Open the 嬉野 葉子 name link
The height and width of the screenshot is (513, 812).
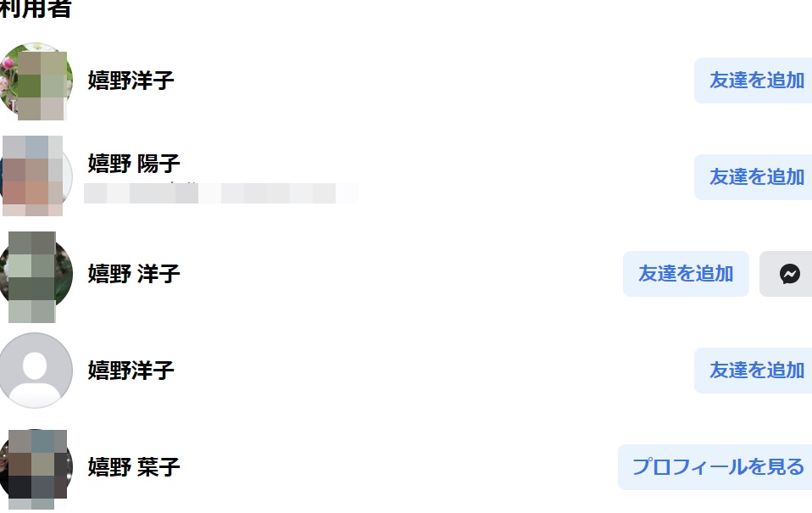134,467
